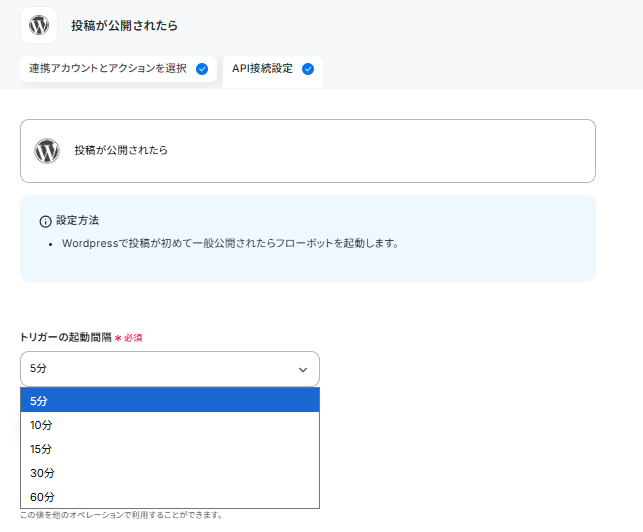Choose 10分 from the interval list
Image resolution: width=643 pixels, height=532 pixels.
(x=170, y=425)
